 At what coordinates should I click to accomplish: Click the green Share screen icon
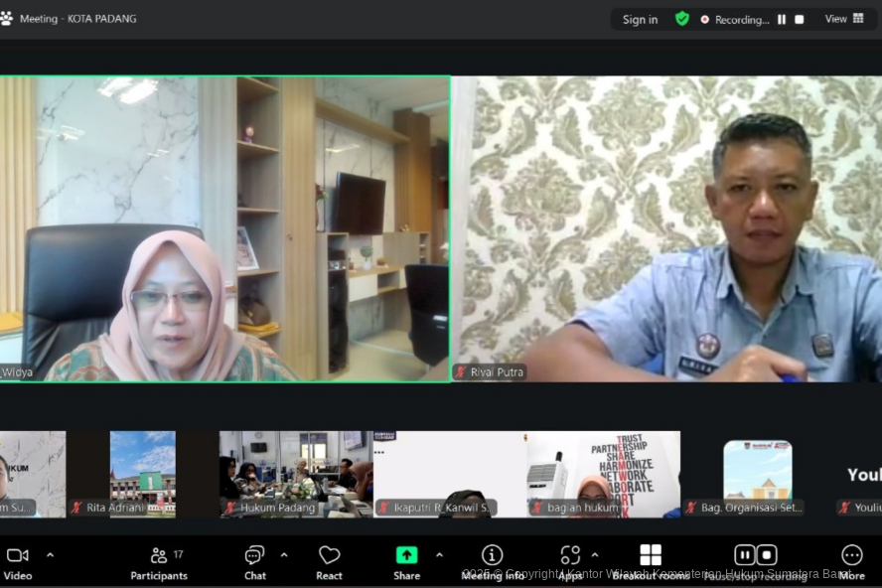[x=406, y=555]
